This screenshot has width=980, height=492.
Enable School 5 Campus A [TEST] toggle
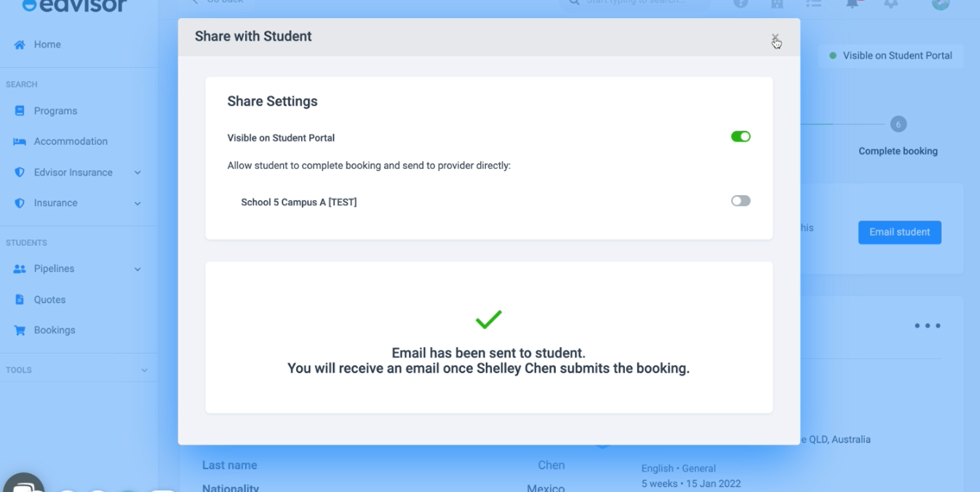pos(741,201)
